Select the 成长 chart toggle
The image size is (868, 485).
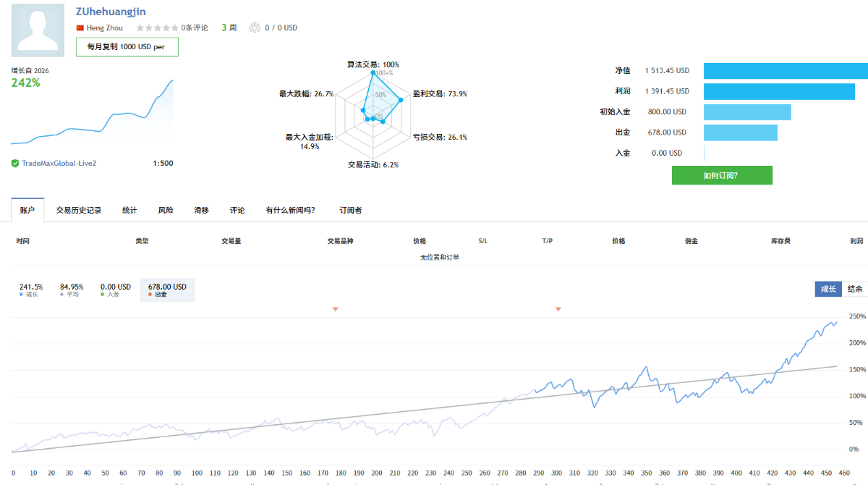pos(827,289)
